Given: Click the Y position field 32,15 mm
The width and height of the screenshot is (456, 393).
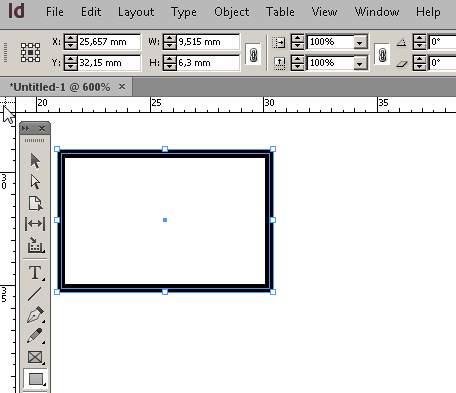Looking at the screenshot, I should 109,63.
